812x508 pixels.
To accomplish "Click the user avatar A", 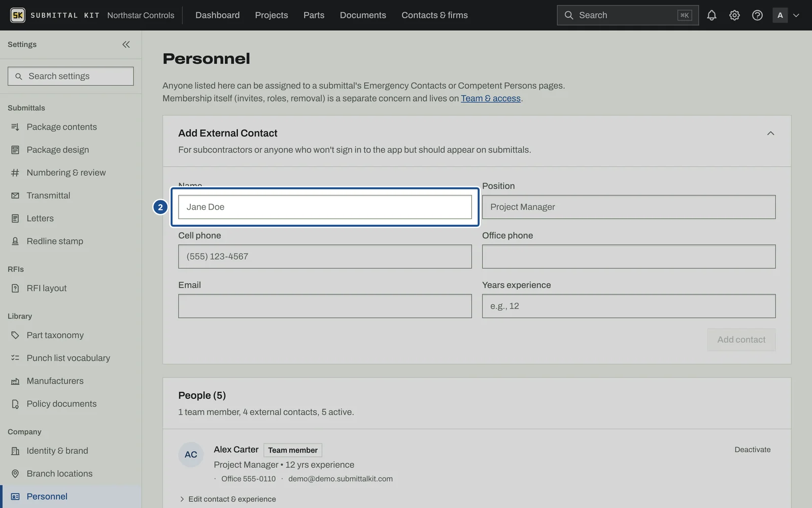I will click(780, 15).
